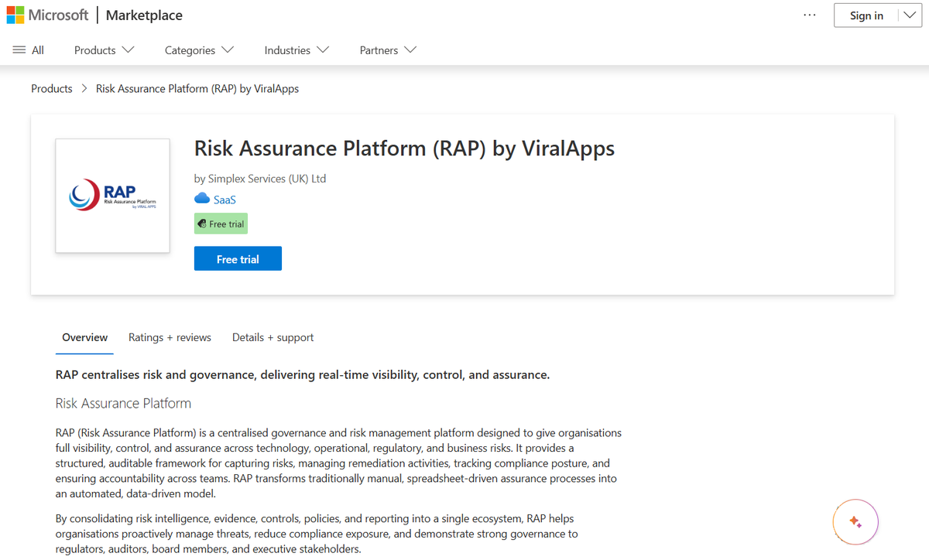This screenshot has width=929, height=560.
Task: Click the breadcrumb text for RAP by ViralApps
Action: 197,89
